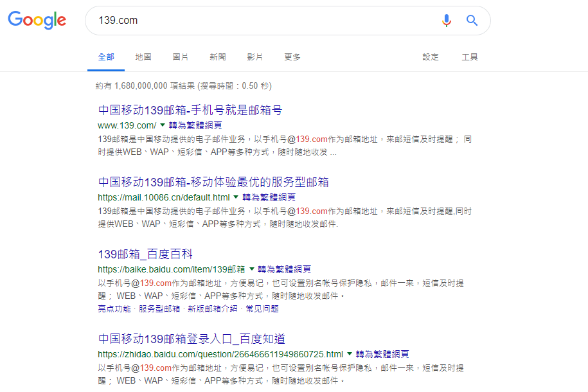Expand dropdown arrow next to www.139.com/

pos(163,125)
